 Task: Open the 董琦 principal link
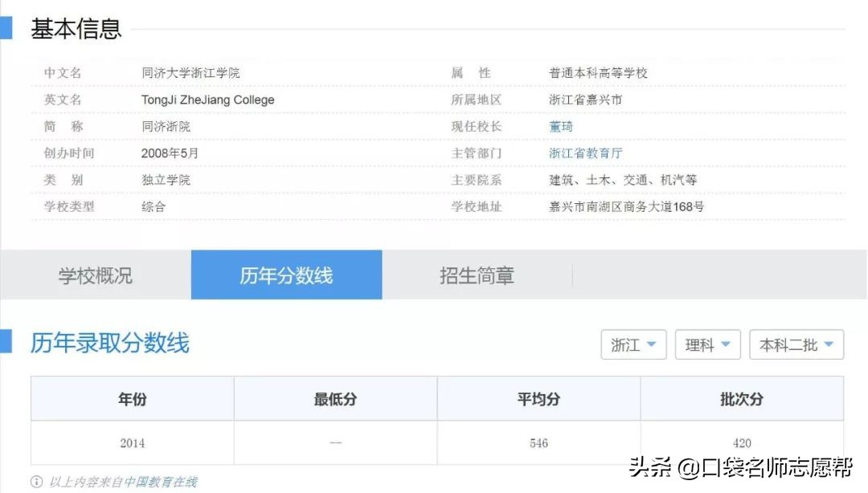pyautogui.click(x=560, y=126)
